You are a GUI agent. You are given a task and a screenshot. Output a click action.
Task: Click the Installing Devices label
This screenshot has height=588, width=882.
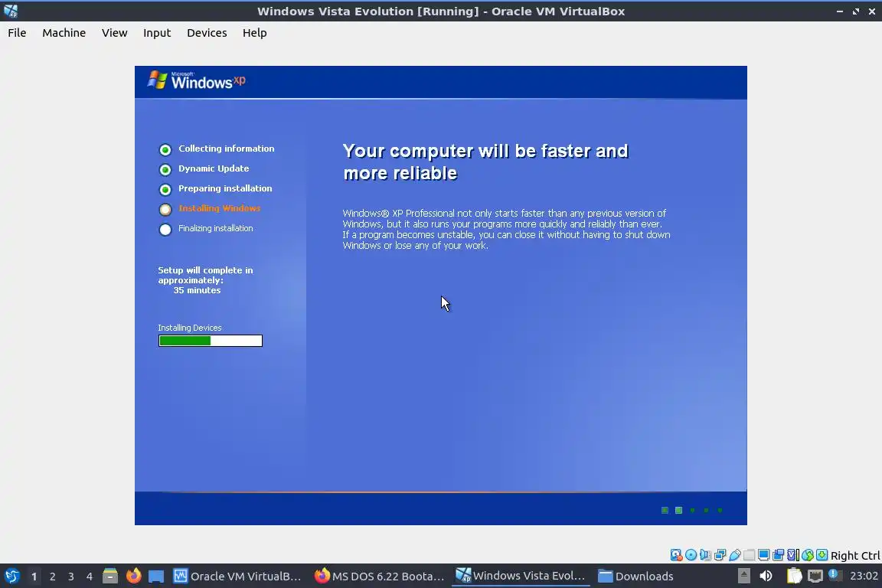190,328
